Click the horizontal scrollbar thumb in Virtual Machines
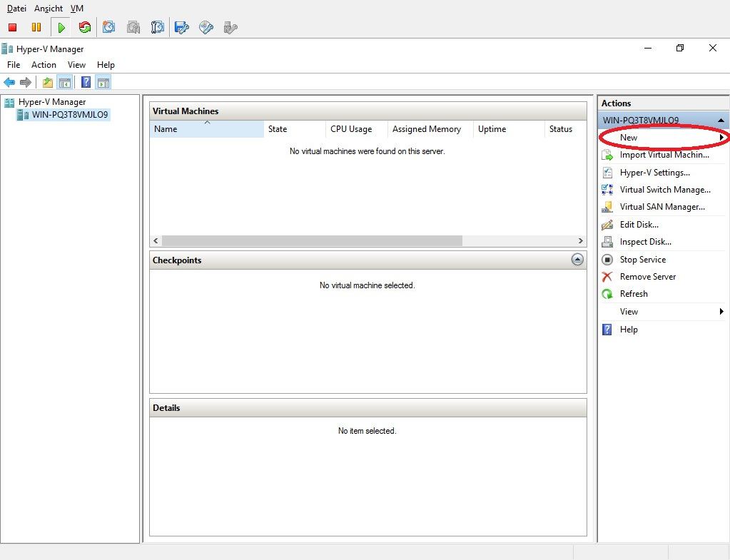The width and height of the screenshot is (730, 560). tap(312, 240)
